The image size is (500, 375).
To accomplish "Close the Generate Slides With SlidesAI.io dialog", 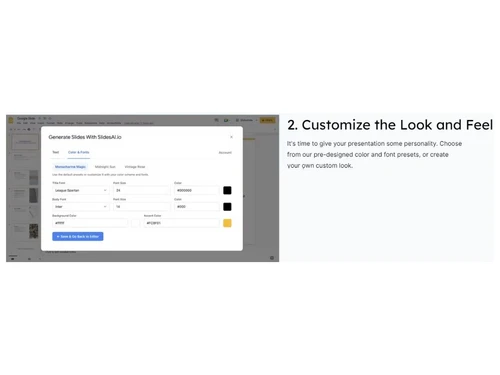I will pyautogui.click(x=231, y=137).
